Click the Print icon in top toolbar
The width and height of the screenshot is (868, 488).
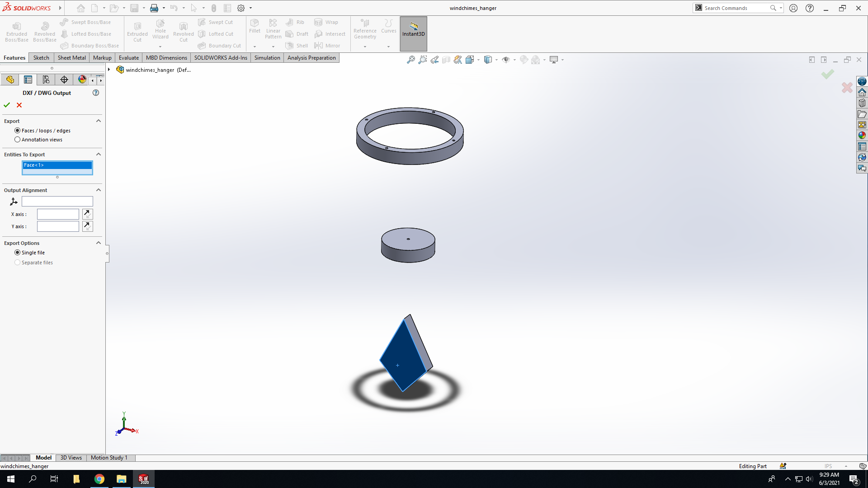154,8
